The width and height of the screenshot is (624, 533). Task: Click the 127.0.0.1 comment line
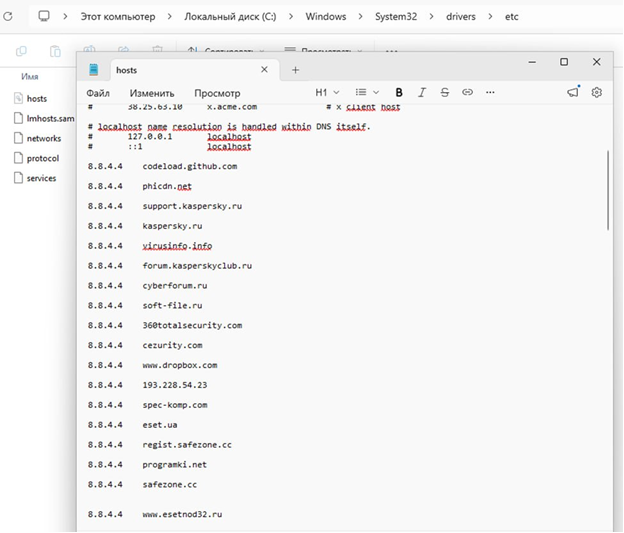coord(170,137)
